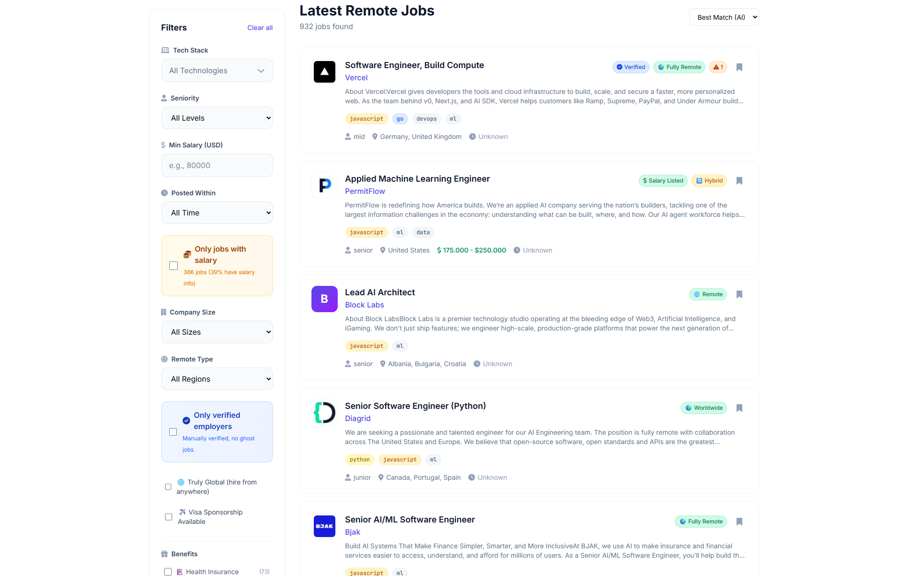Bookmark the Applied Machine Learning Engineer job
The height and width of the screenshot is (576, 924).
pyautogui.click(x=739, y=181)
